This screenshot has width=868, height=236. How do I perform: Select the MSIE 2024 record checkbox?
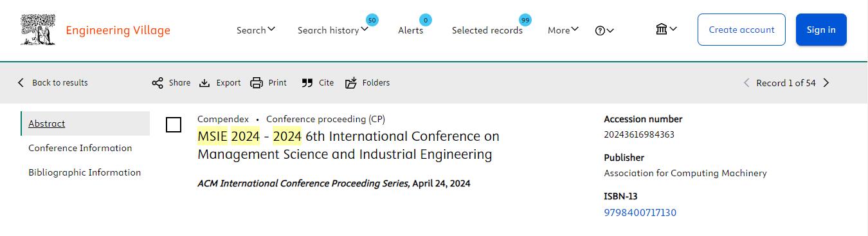tap(174, 125)
